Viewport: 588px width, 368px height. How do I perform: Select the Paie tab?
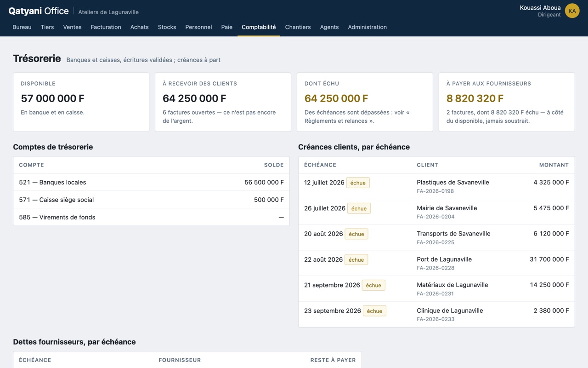(x=227, y=27)
